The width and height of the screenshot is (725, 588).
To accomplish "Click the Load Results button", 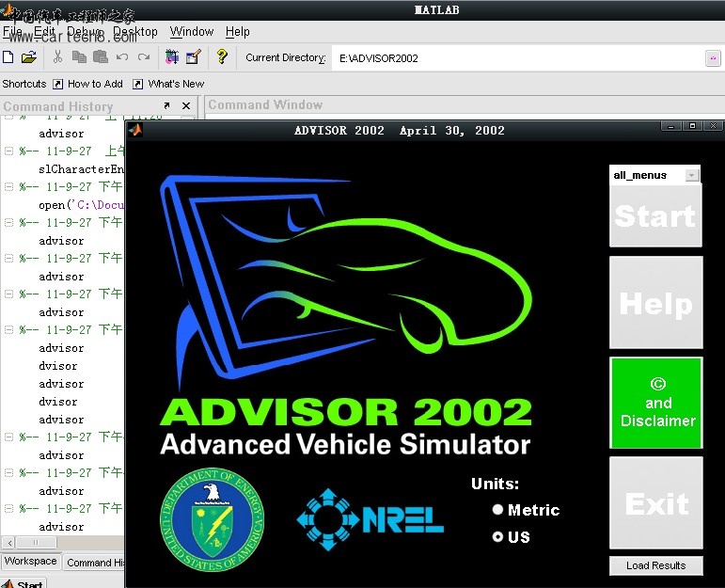I will [x=656, y=565].
